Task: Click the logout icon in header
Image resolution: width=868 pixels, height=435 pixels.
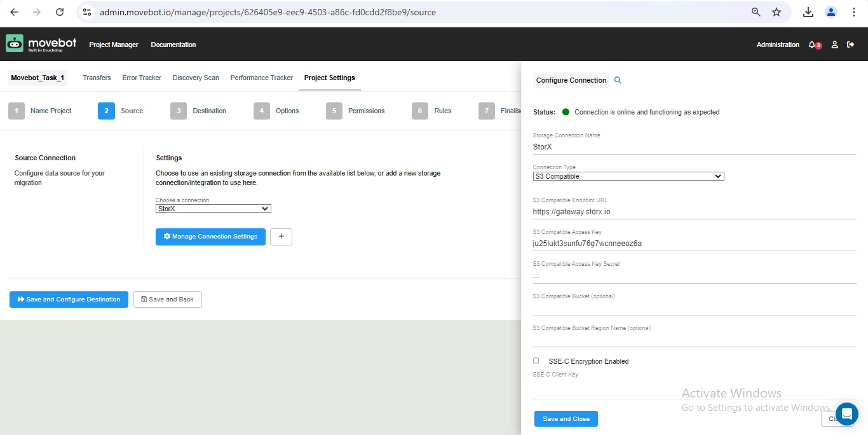Action: pyautogui.click(x=851, y=45)
